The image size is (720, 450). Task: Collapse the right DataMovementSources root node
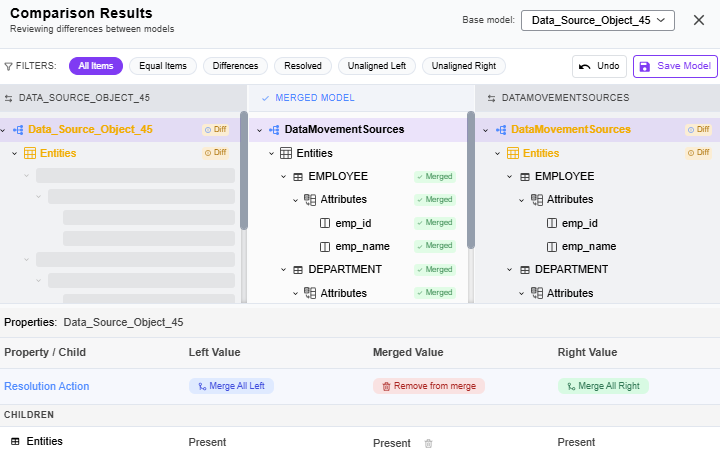(x=485, y=130)
